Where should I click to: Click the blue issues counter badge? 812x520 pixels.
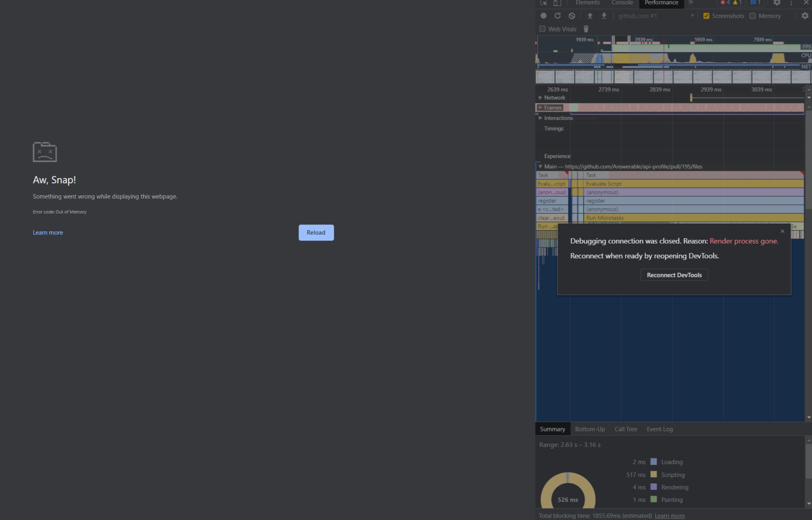[x=755, y=3]
